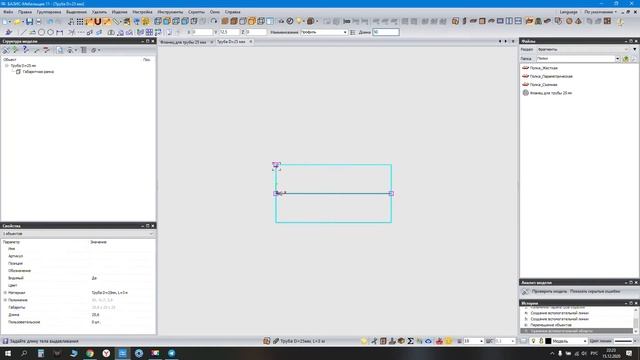Select the Габаритная рамка tree item
640x360 pixels.
point(38,72)
